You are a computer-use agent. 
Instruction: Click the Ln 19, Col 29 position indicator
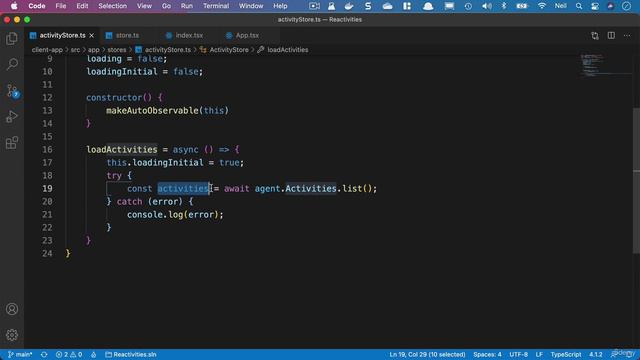(x=427, y=354)
